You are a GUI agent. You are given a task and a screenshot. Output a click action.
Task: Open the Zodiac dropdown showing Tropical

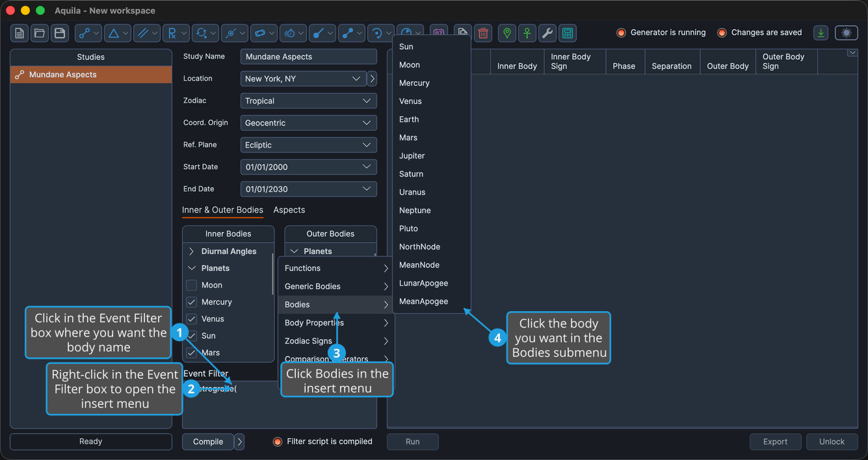point(309,101)
